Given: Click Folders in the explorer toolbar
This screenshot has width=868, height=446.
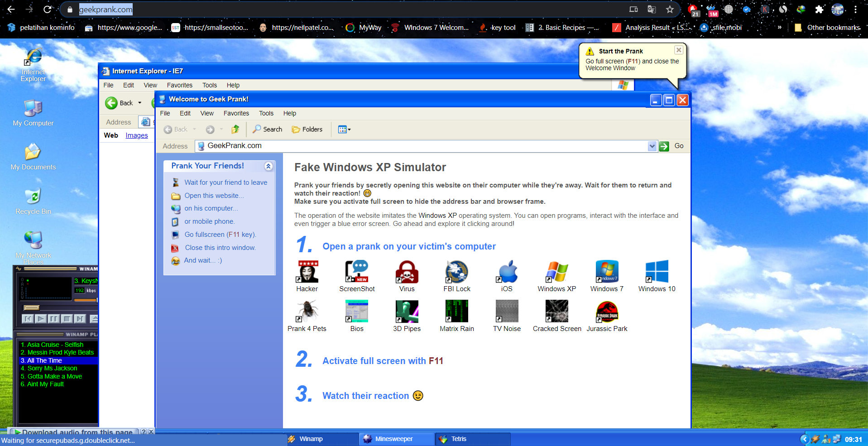Looking at the screenshot, I should (307, 129).
